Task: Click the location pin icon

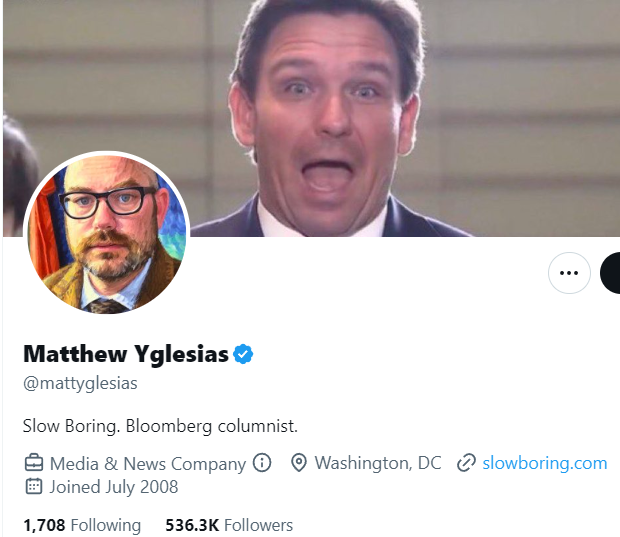Action: pos(298,463)
